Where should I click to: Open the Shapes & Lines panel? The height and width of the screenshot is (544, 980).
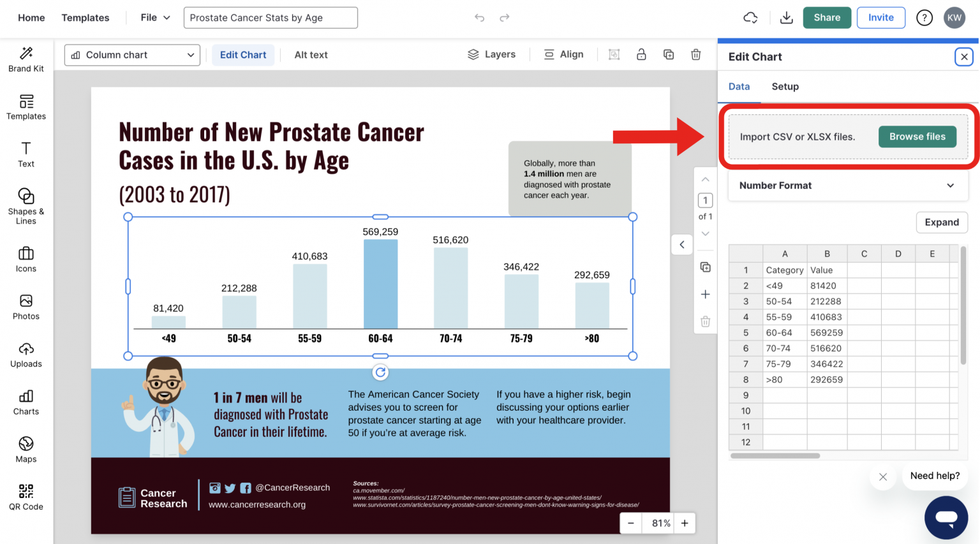tap(26, 206)
